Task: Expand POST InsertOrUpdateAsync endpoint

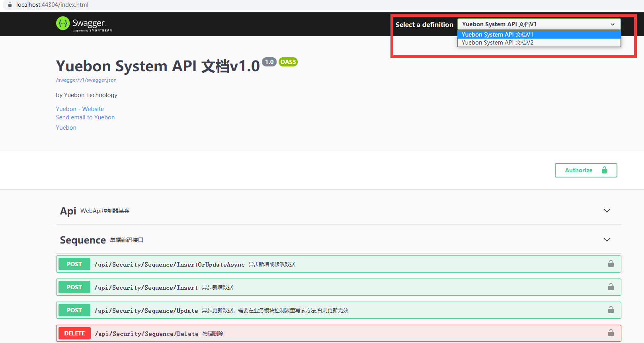Action: 339,264
